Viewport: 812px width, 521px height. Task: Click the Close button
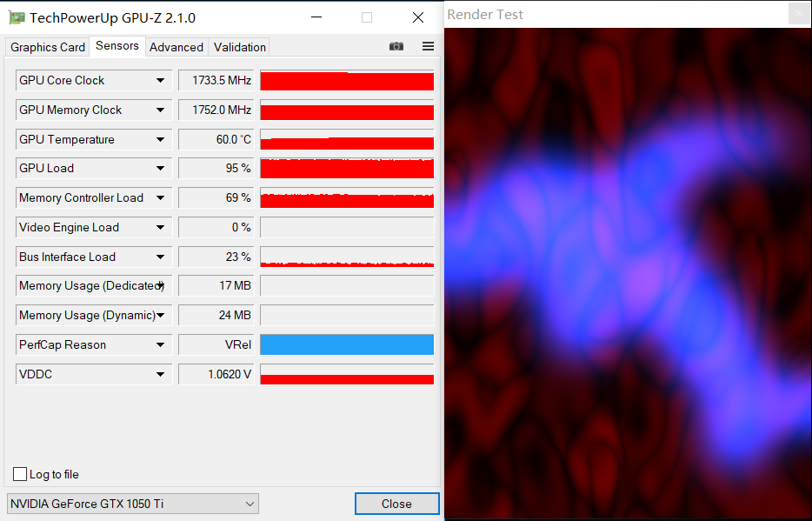396,504
